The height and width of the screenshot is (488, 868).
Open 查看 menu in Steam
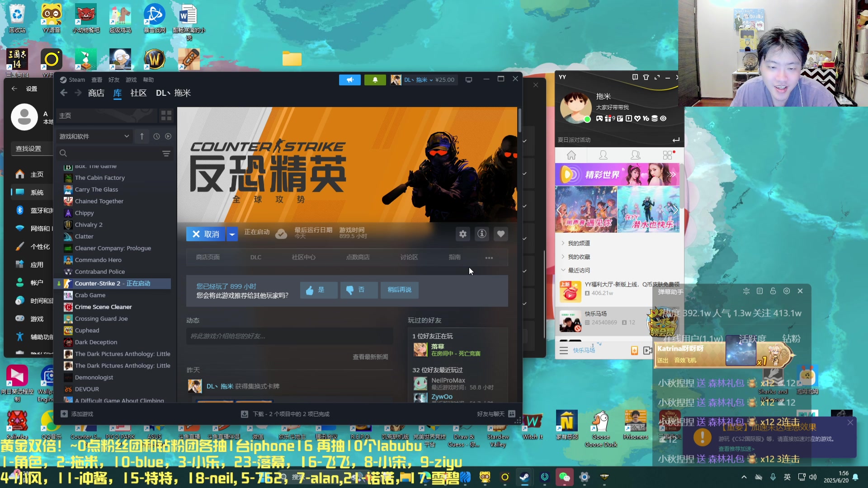point(97,80)
